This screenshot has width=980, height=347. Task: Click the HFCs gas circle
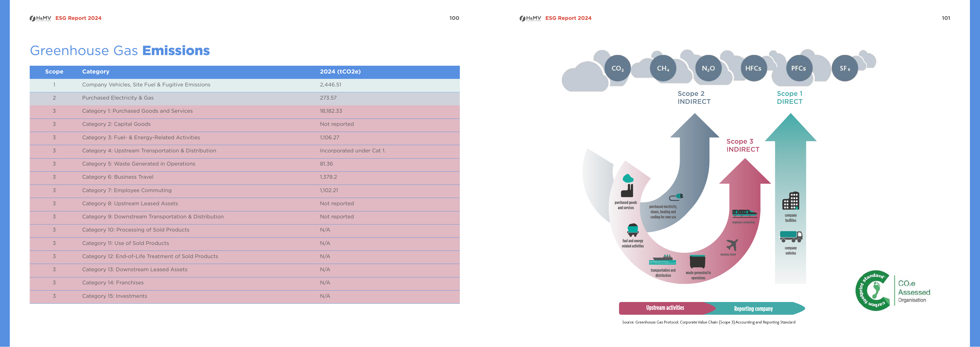pos(753,68)
